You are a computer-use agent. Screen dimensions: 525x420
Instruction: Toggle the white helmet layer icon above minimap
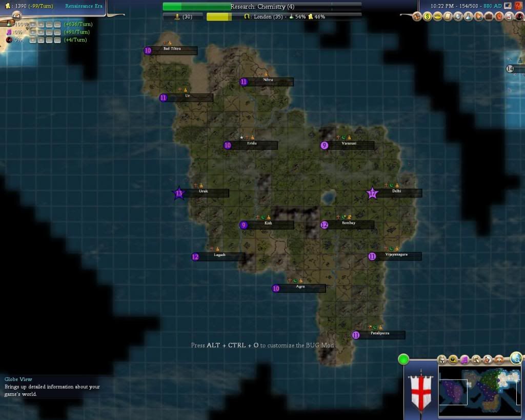(x=442, y=359)
